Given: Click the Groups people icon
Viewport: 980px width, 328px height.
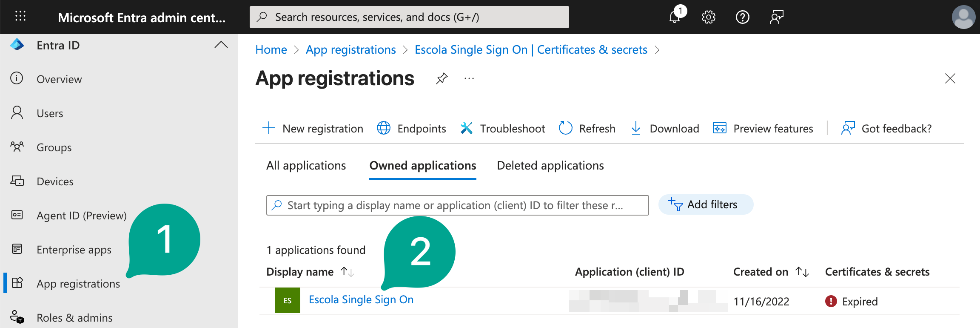Looking at the screenshot, I should (x=17, y=147).
